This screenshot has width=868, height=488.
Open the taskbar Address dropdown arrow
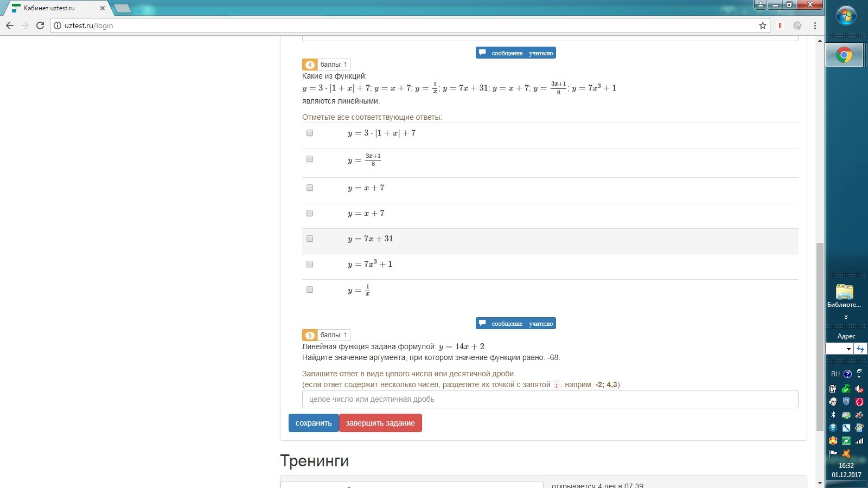tap(848, 349)
